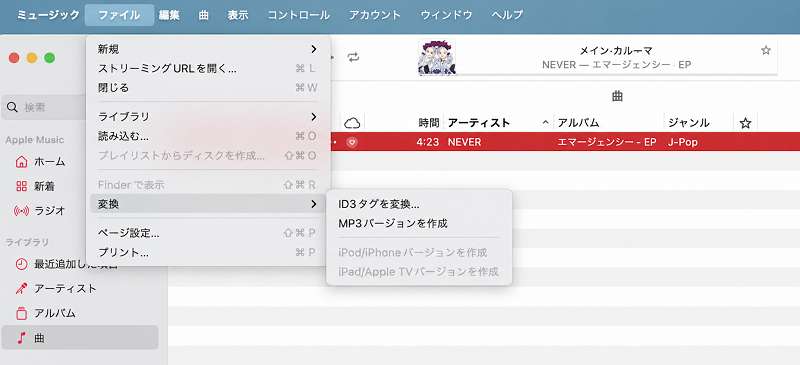Open ラジオ in the sidebar
Viewport: 800px width, 365px height.
click(49, 210)
